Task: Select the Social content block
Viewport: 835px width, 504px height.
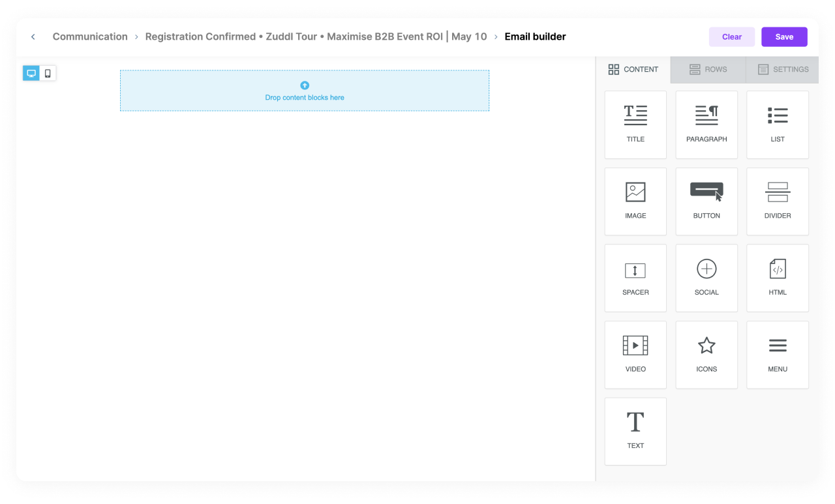Action: (706, 278)
